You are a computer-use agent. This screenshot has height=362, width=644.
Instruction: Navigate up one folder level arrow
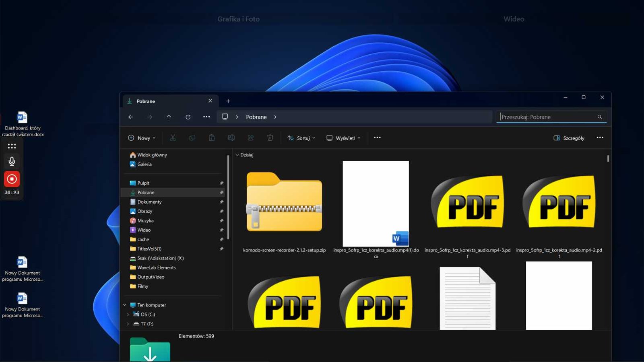click(x=169, y=117)
